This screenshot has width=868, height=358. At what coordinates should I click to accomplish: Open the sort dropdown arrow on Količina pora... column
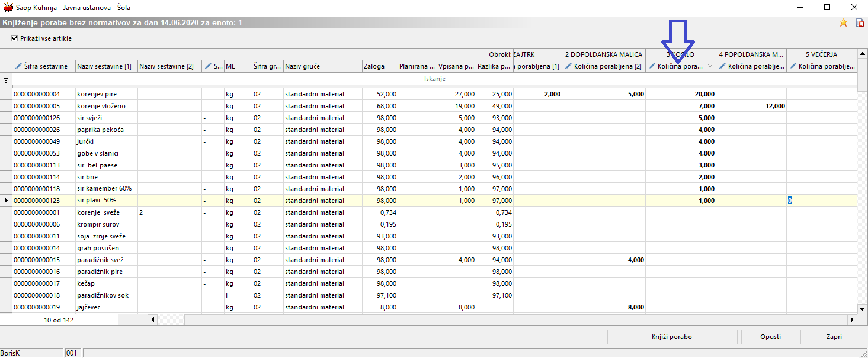pos(710,67)
